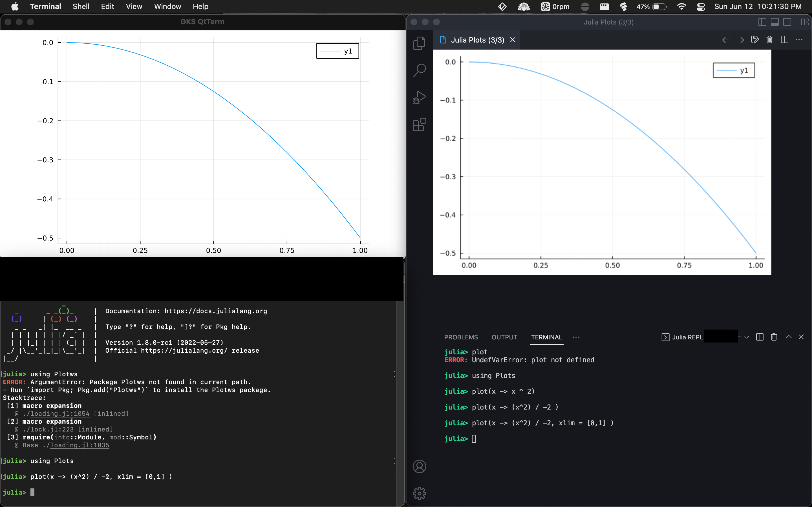Screen dimensions: 812x507
Task: Select the Search icon in sidebar
Action: point(420,70)
